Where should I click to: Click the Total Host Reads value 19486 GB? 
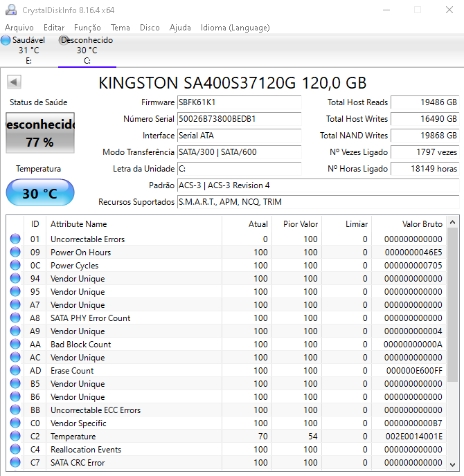pos(425,102)
